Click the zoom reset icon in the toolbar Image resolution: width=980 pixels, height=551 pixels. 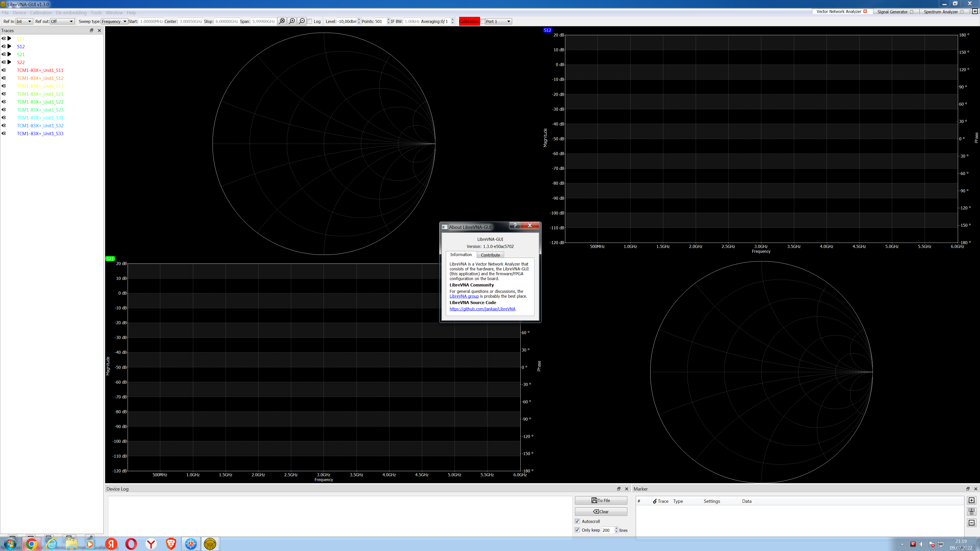pyautogui.click(x=281, y=21)
